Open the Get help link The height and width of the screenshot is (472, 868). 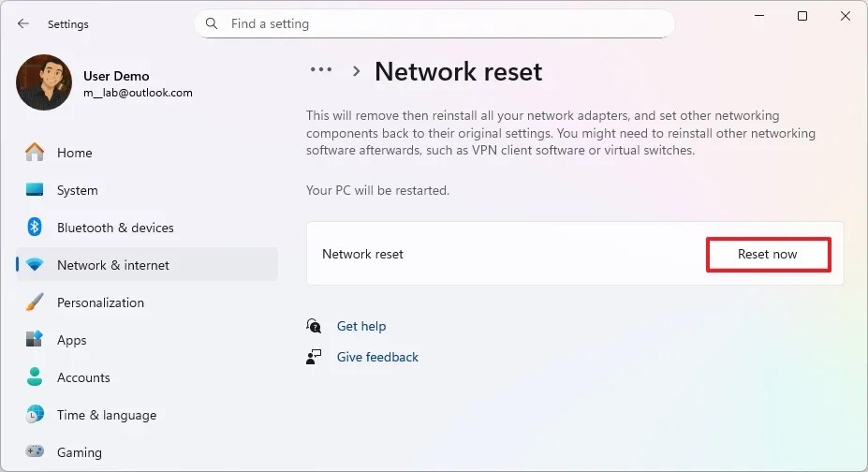click(361, 326)
